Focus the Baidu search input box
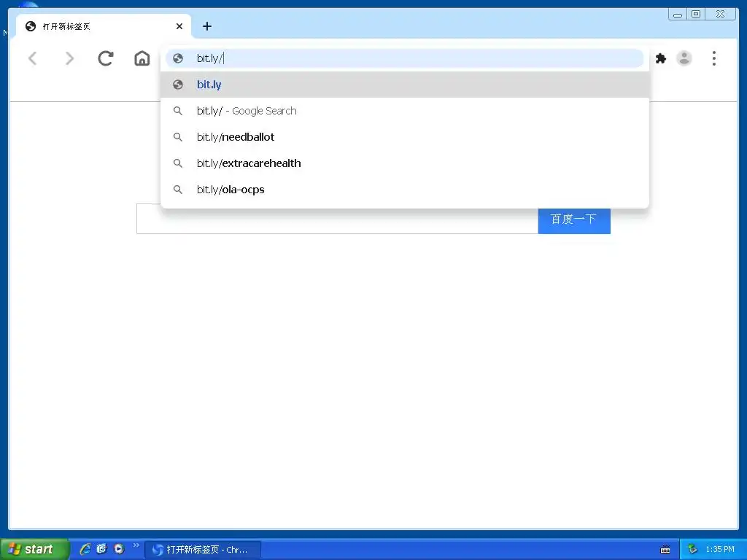This screenshot has height=560, width=747. pos(337,219)
